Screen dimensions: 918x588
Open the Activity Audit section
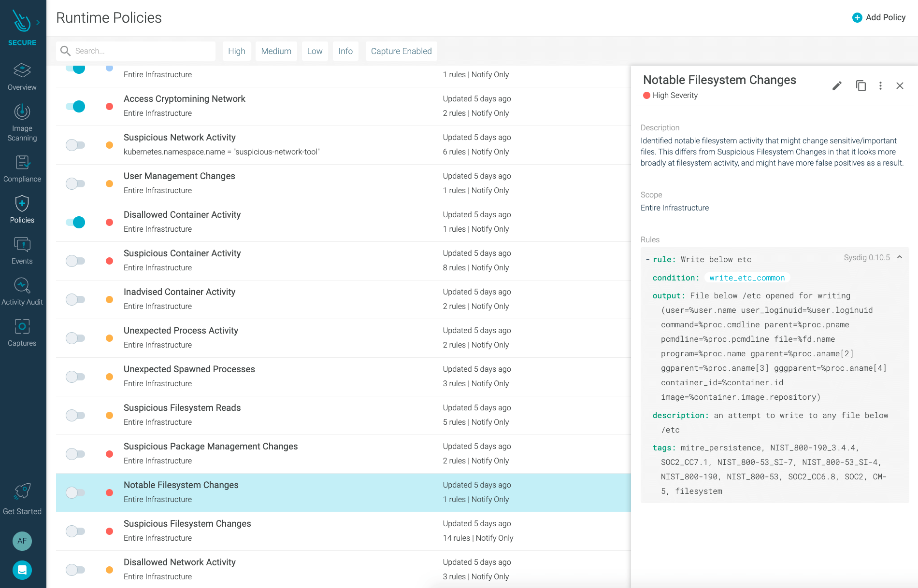[x=22, y=290]
